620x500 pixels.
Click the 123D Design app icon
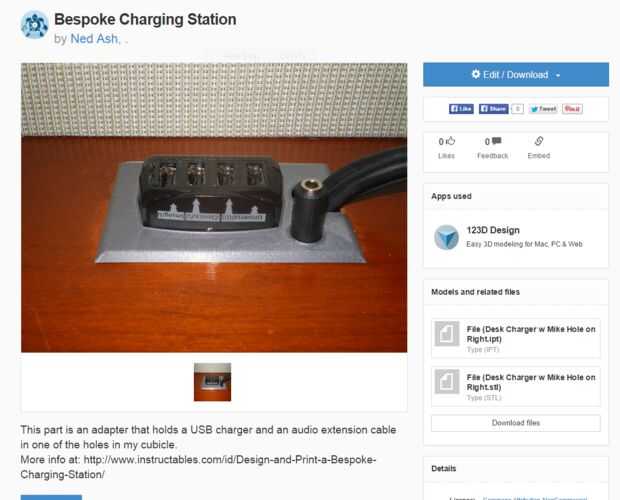pyautogui.click(x=446, y=237)
